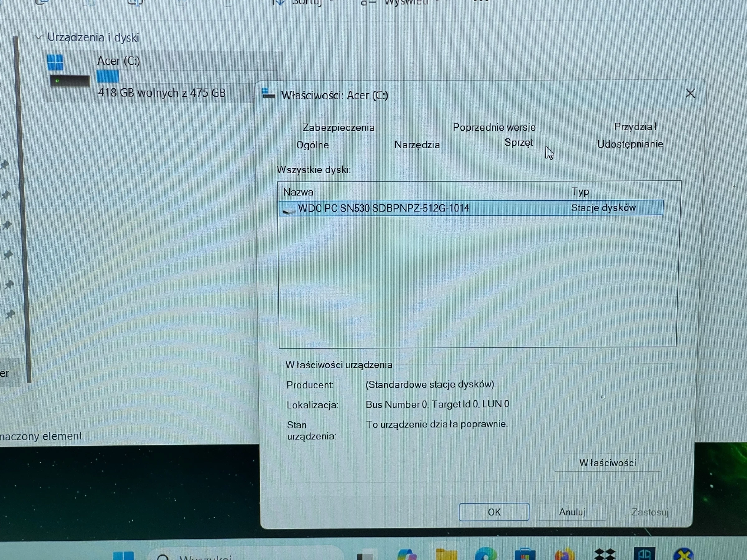The image size is (747, 560).
Task: Switch to the Zabezpieczenia tab
Action: click(338, 128)
